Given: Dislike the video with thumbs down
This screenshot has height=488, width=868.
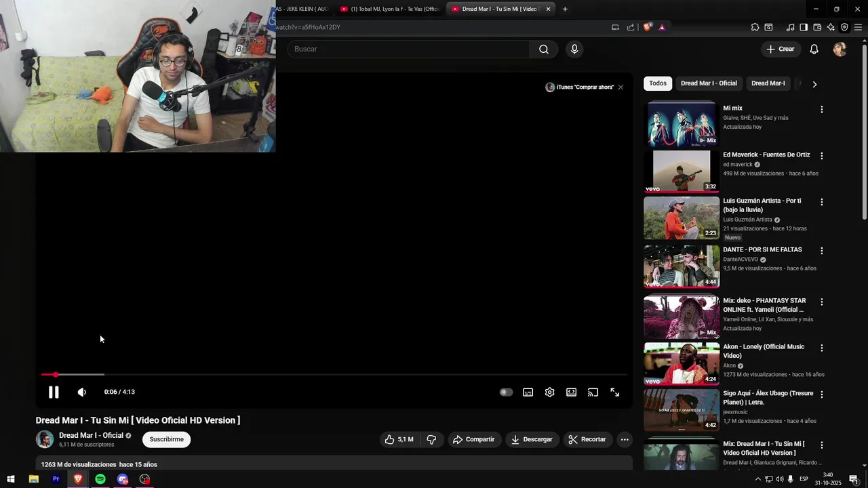Looking at the screenshot, I should (432, 439).
